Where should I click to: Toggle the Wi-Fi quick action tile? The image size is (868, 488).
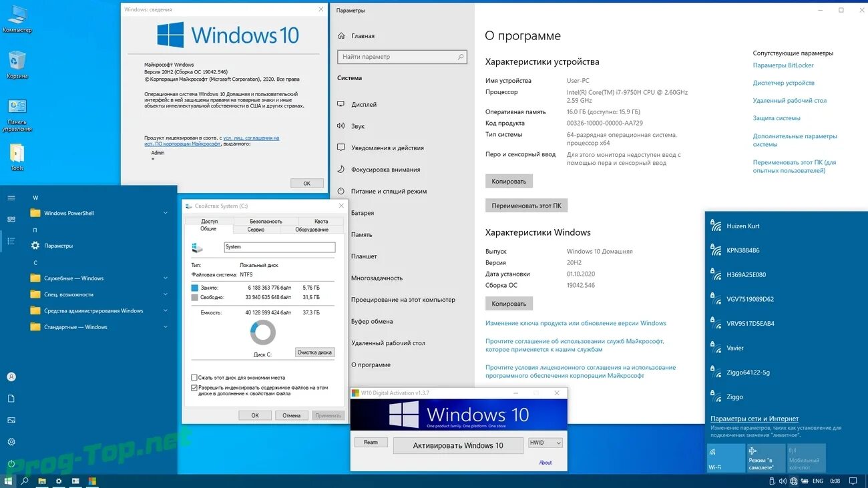726,458
